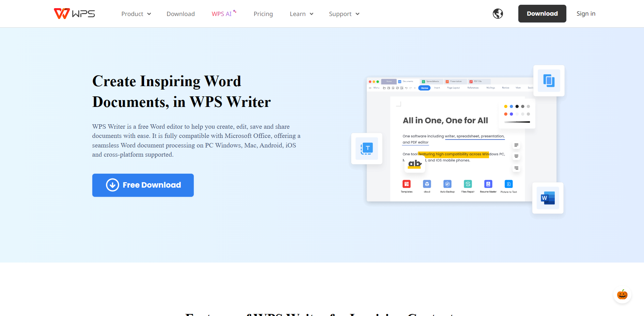Click the WPS logo in the header
Image resolution: width=644 pixels, height=316 pixels.
click(x=74, y=14)
